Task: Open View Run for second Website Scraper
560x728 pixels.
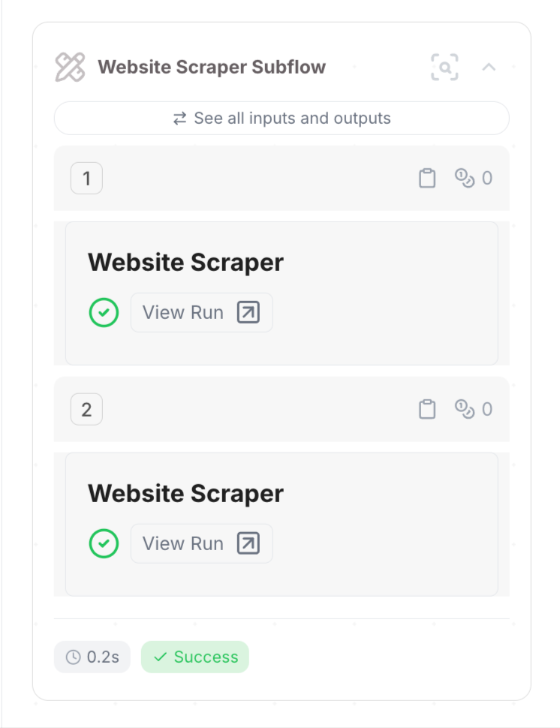Action: click(x=201, y=543)
